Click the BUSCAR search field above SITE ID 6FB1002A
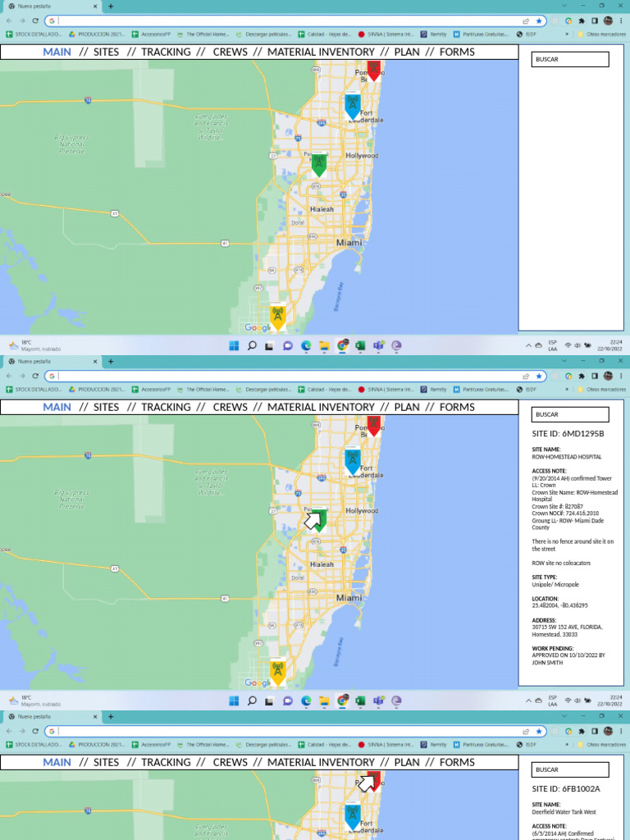630x840 pixels. click(x=570, y=769)
